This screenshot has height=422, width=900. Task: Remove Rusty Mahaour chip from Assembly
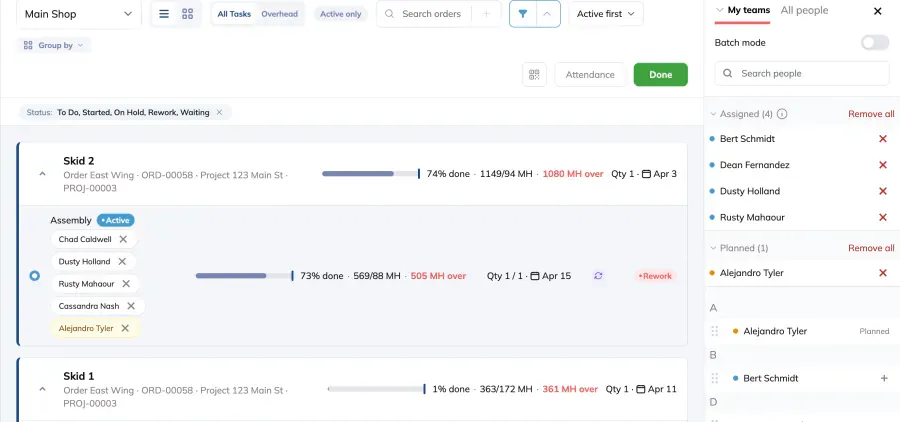click(x=126, y=284)
